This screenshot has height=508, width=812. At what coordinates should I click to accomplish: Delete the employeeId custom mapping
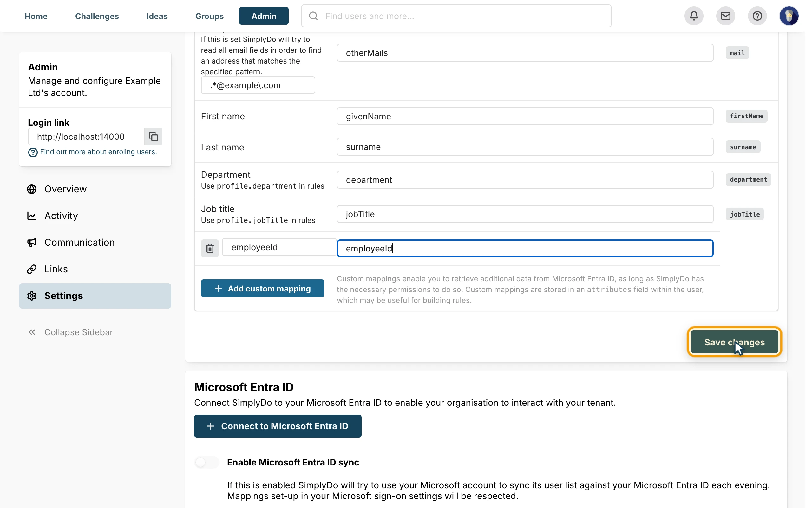pos(210,248)
